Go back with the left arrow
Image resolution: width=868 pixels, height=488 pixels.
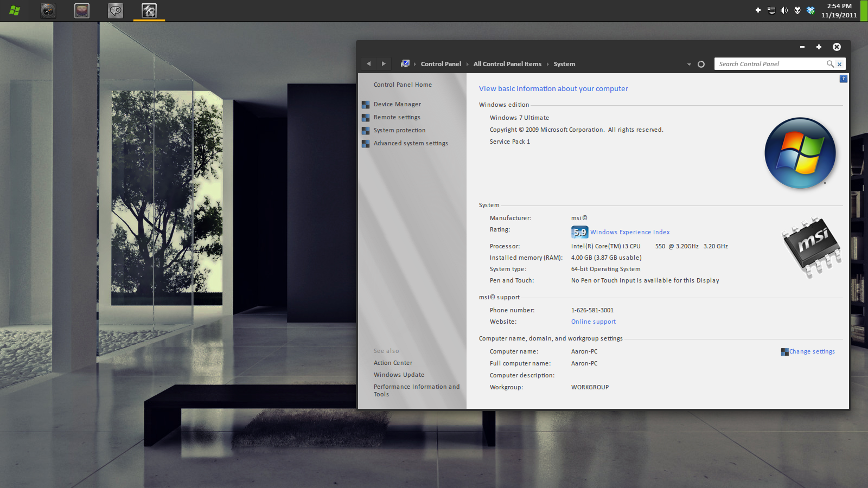369,64
